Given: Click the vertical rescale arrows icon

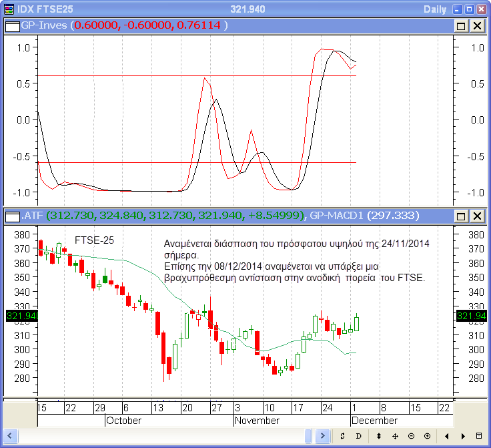Looking at the screenshot, I should pos(379,436).
